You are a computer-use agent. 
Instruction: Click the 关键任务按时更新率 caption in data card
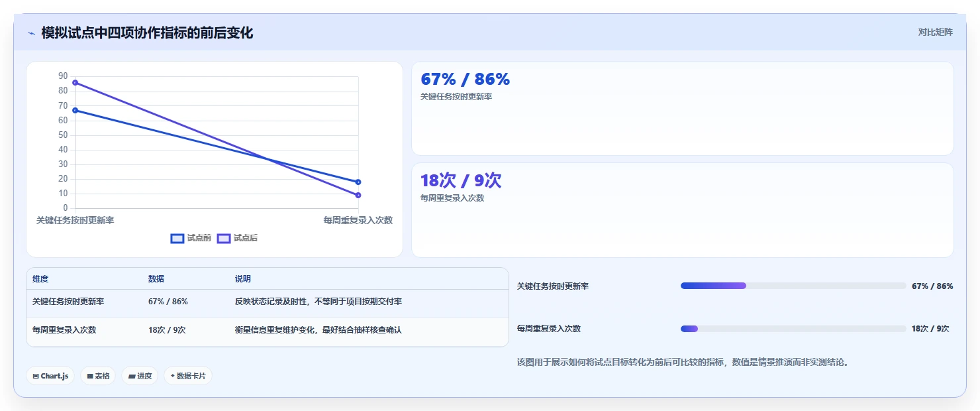[456, 97]
